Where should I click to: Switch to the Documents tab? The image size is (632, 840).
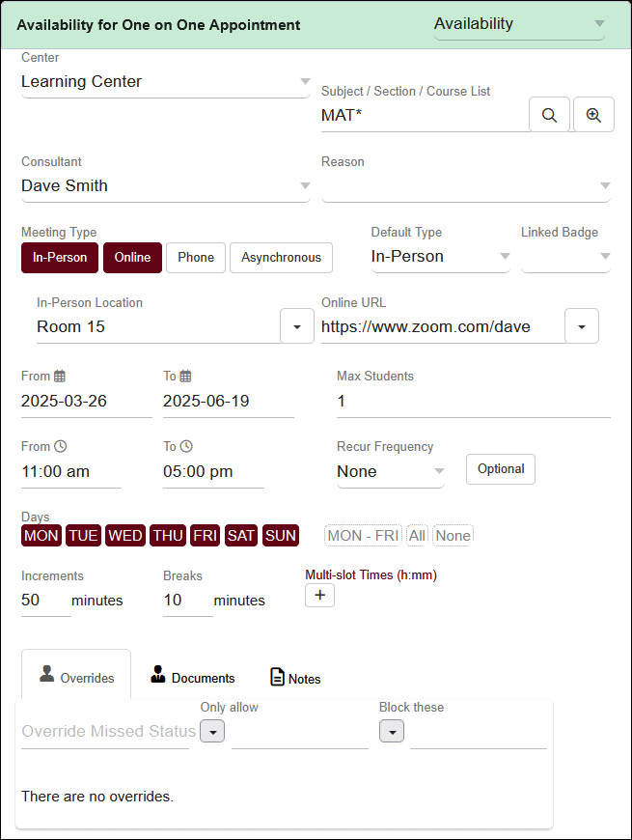[193, 678]
